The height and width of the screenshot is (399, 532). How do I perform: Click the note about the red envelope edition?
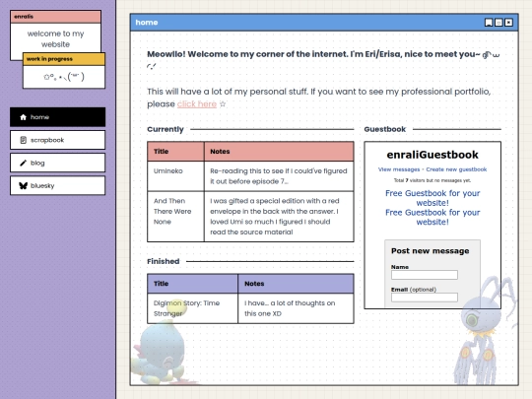point(279,217)
